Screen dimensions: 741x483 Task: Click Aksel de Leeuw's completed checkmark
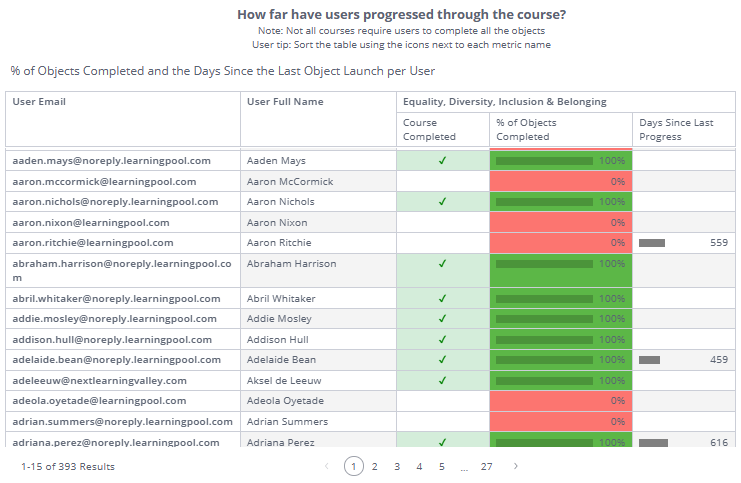coord(442,380)
